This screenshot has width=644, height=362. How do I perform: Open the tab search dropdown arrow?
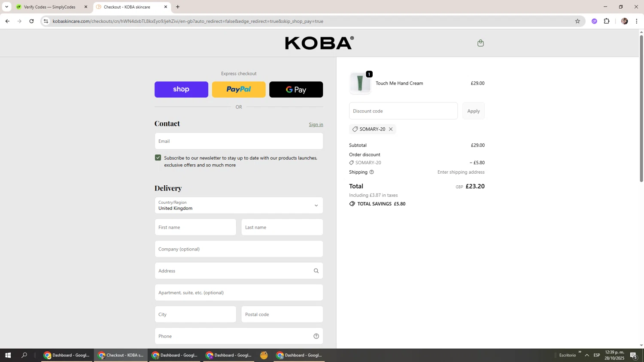(6, 7)
